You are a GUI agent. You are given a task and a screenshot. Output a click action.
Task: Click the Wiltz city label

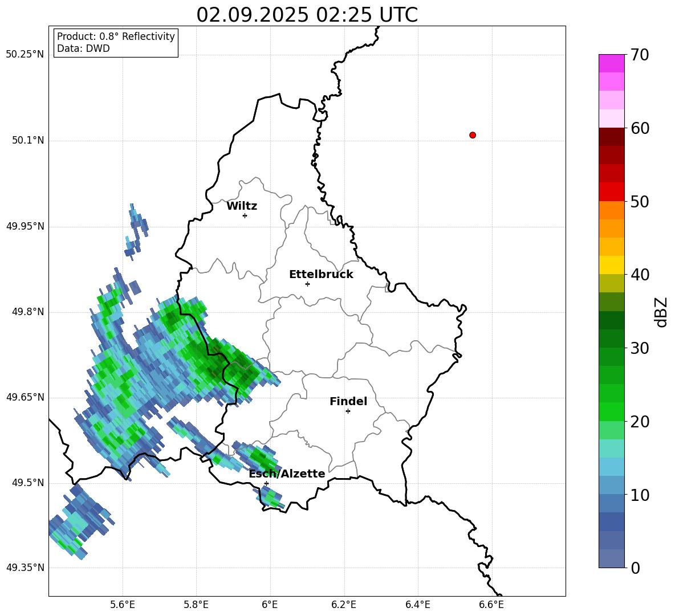(242, 206)
